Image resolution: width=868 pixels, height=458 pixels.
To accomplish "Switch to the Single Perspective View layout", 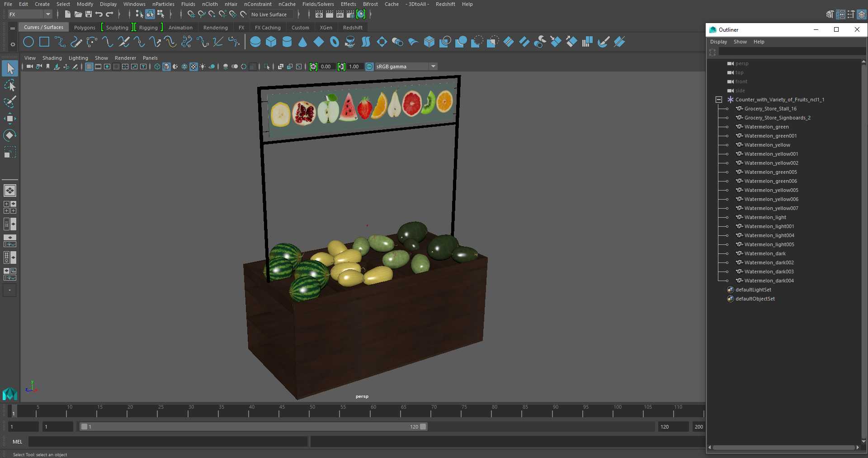I will [x=10, y=191].
